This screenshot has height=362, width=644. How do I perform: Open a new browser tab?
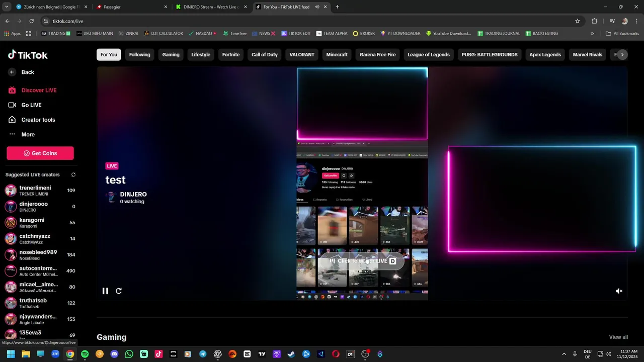(x=337, y=7)
